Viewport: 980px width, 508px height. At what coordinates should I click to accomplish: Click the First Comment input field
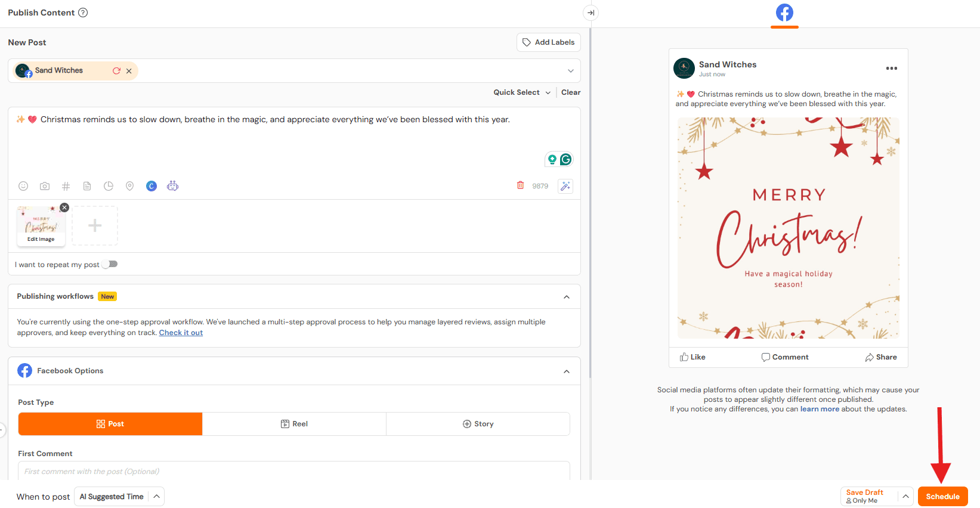tap(293, 471)
